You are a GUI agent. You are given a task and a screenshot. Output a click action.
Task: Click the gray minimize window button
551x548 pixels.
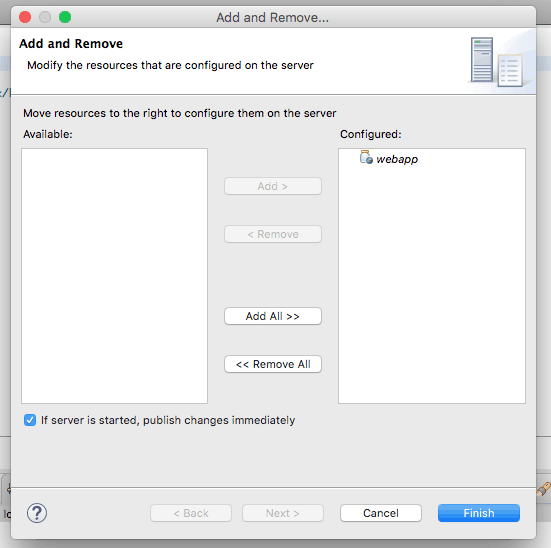point(45,17)
